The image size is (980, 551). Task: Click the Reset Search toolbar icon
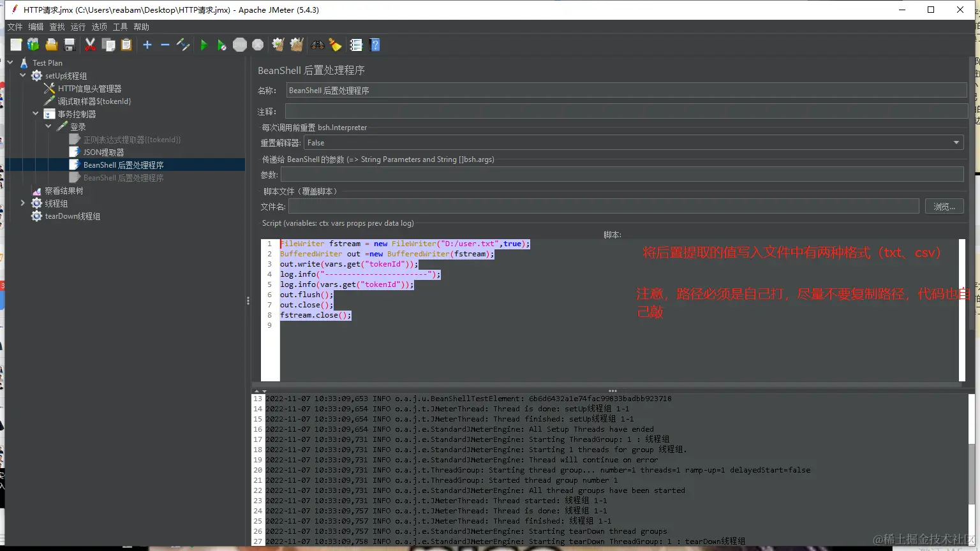[335, 45]
